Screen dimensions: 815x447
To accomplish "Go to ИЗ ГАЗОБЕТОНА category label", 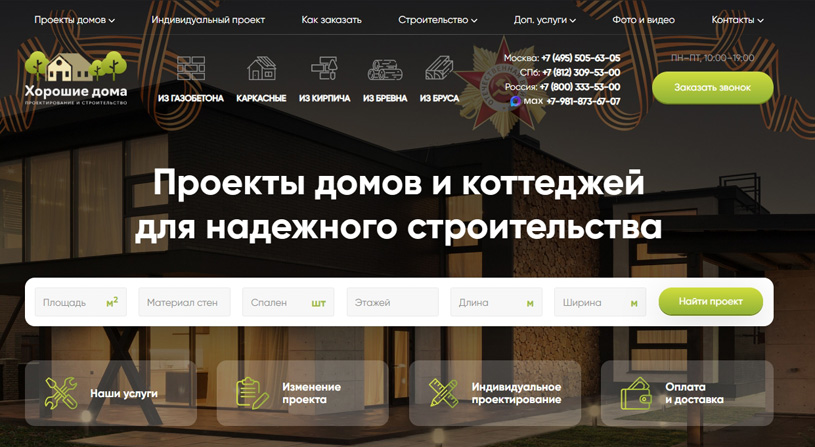I will 191,98.
